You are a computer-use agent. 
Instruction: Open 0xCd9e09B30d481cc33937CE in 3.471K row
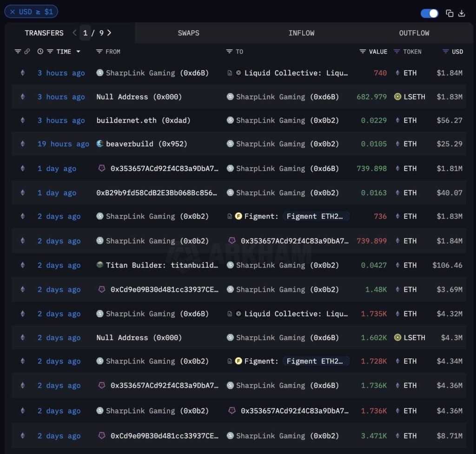(164, 436)
